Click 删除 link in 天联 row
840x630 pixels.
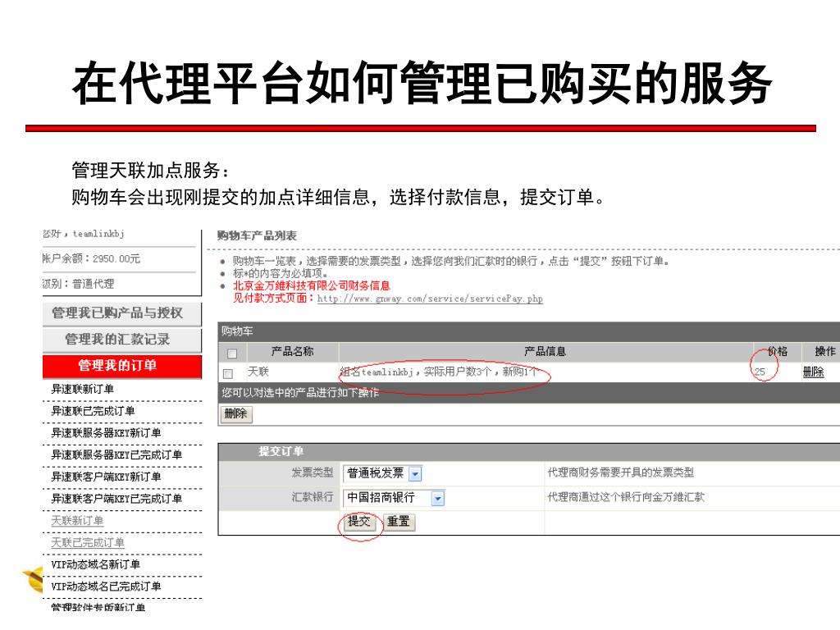click(x=813, y=372)
